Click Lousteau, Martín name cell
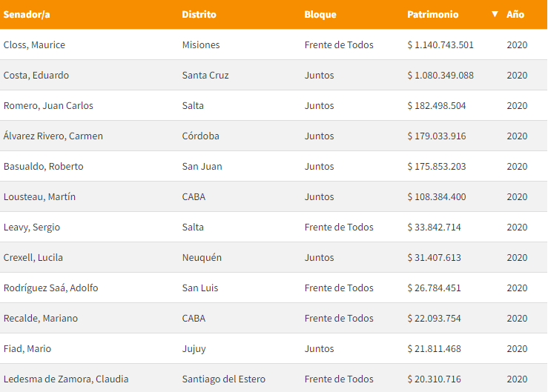The width and height of the screenshot is (548, 392). (x=39, y=196)
